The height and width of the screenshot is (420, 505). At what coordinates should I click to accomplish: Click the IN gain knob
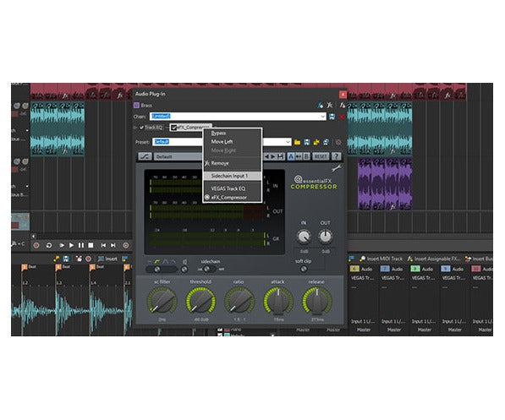pyautogui.click(x=304, y=237)
